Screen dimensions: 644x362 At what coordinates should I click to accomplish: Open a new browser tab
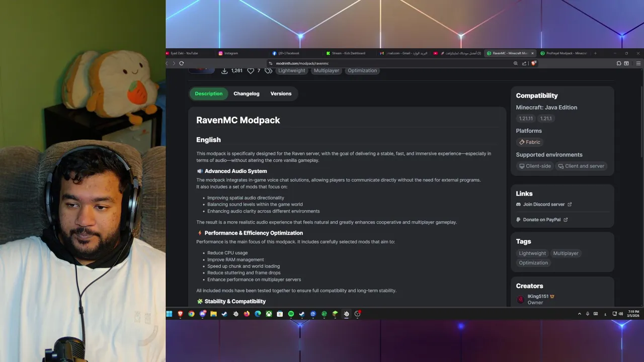pyautogui.click(x=595, y=53)
